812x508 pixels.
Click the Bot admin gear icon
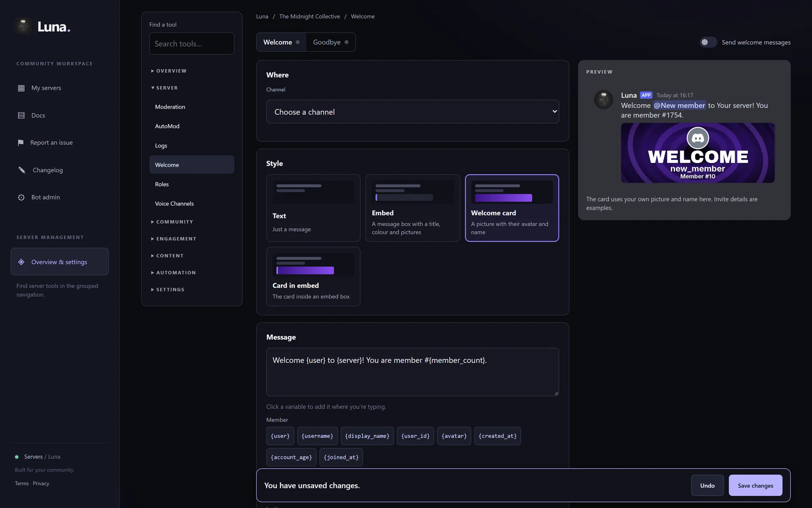pos(21,197)
